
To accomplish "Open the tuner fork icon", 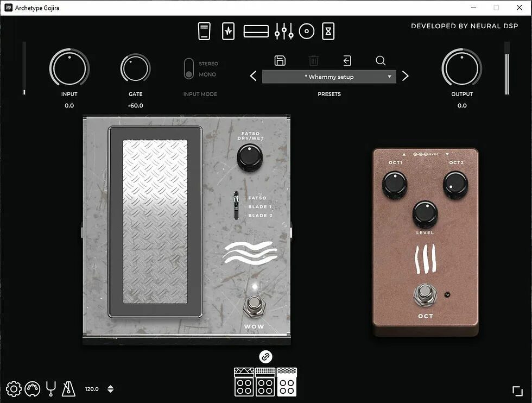I will (x=51, y=389).
